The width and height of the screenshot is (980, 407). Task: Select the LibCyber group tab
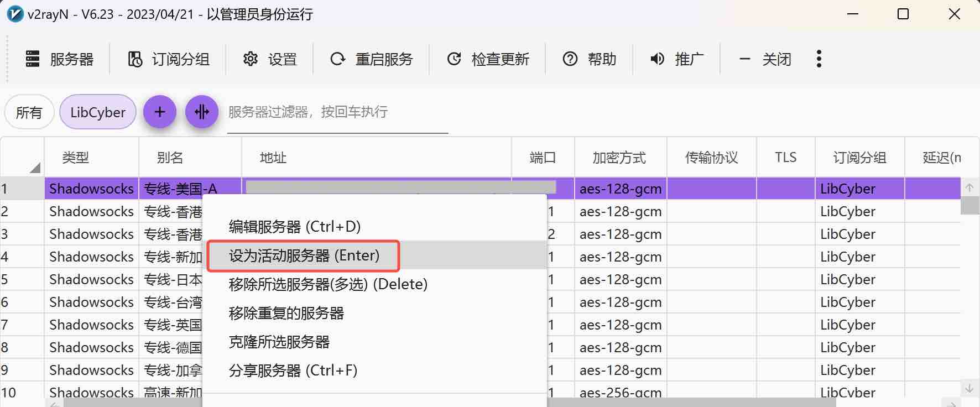pyautogui.click(x=98, y=112)
